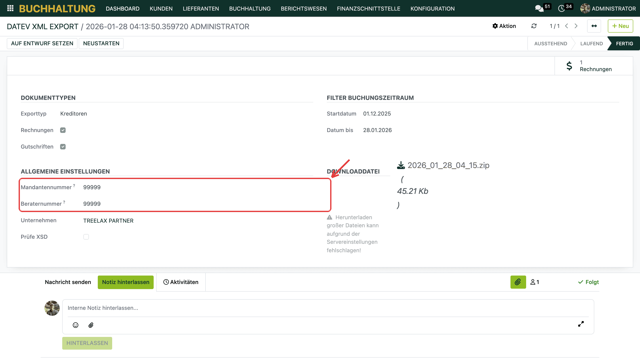Open the activities clock icon with badge 34
Image resolution: width=640 pixels, height=364 pixels.
[561, 8]
